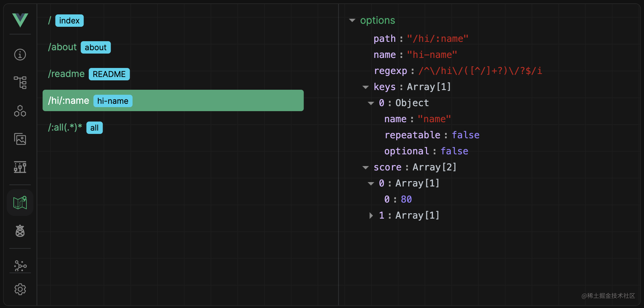Click the hi-name route badge

tap(113, 101)
